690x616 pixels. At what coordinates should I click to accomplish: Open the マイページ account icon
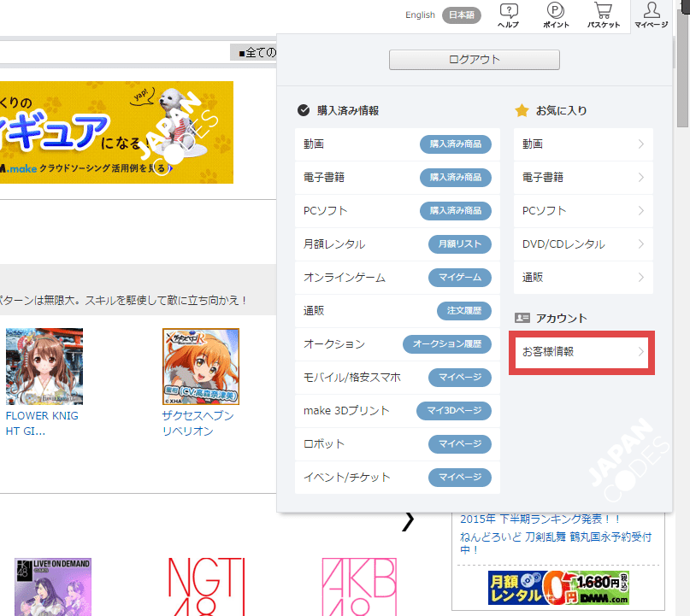(651, 15)
